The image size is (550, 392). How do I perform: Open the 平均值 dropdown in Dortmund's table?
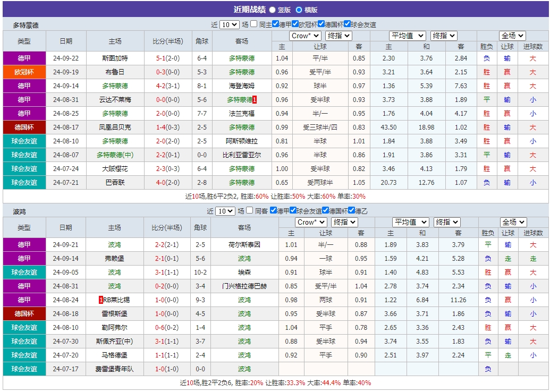point(407,36)
